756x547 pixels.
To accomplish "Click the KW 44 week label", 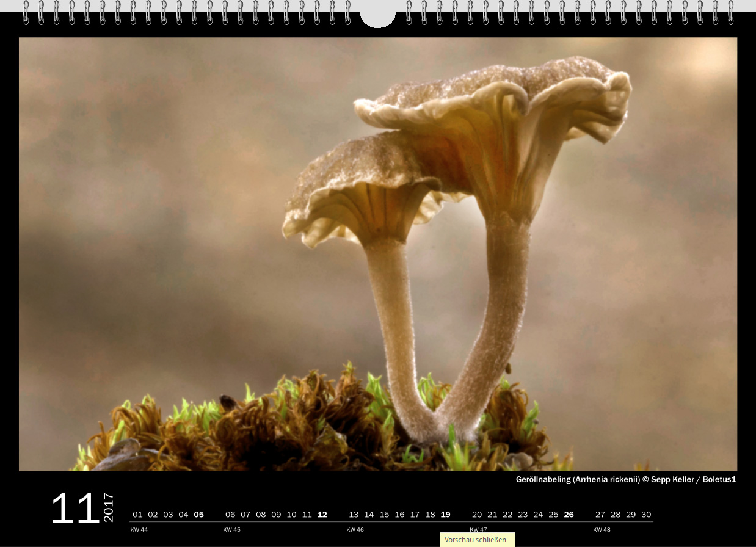I will point(139,530).
